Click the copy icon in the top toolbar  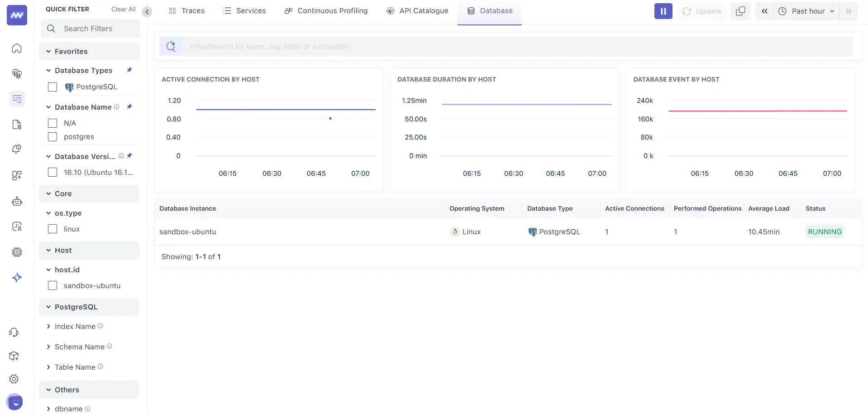[x=740, y=11]
